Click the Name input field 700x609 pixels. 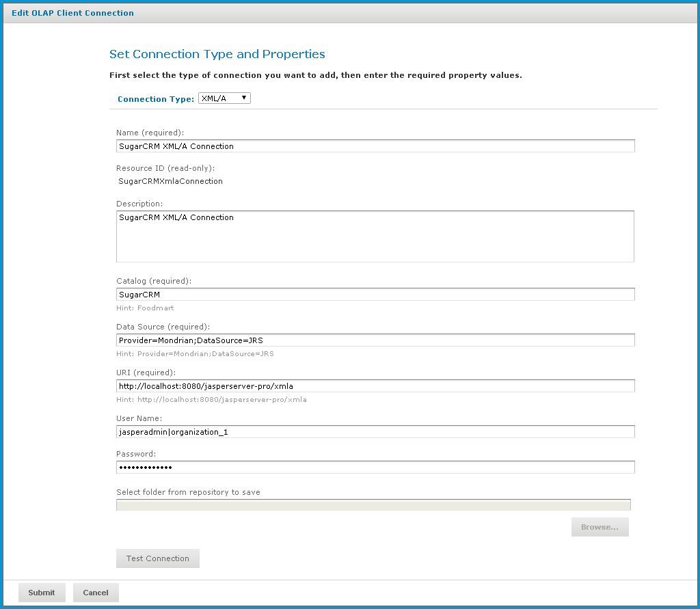click(x=375, y=146)
